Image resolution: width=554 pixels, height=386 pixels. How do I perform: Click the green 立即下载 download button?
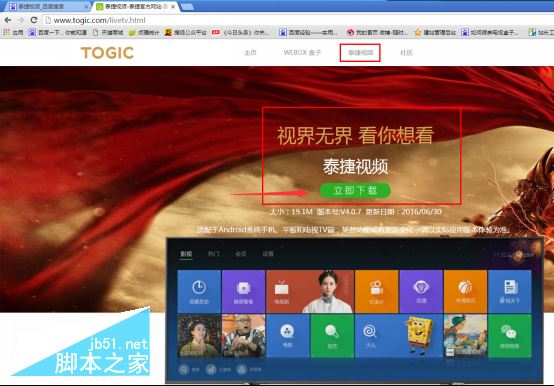(355, 191)
